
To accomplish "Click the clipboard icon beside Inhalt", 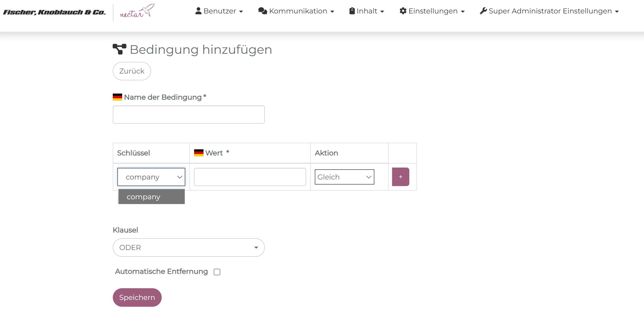I will pyautogui.click(x=352, y=11).
